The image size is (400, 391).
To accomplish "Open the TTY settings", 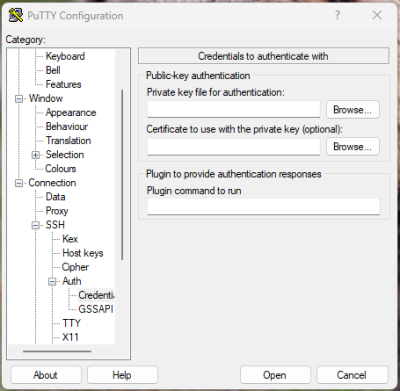I will point(71,323).
